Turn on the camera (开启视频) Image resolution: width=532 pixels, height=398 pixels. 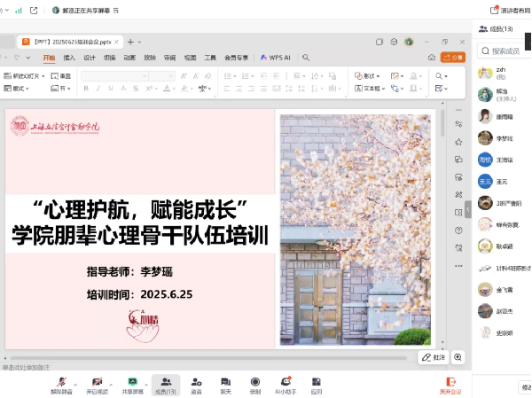(97, 386)
